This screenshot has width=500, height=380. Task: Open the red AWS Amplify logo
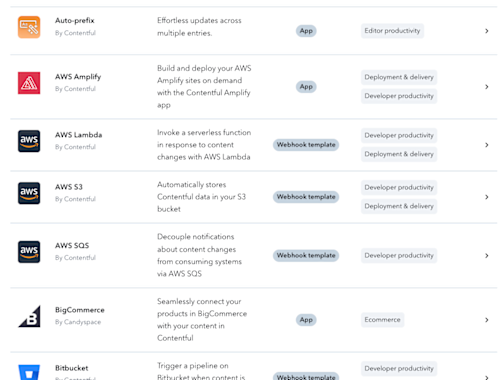click(x=29, y=83)
